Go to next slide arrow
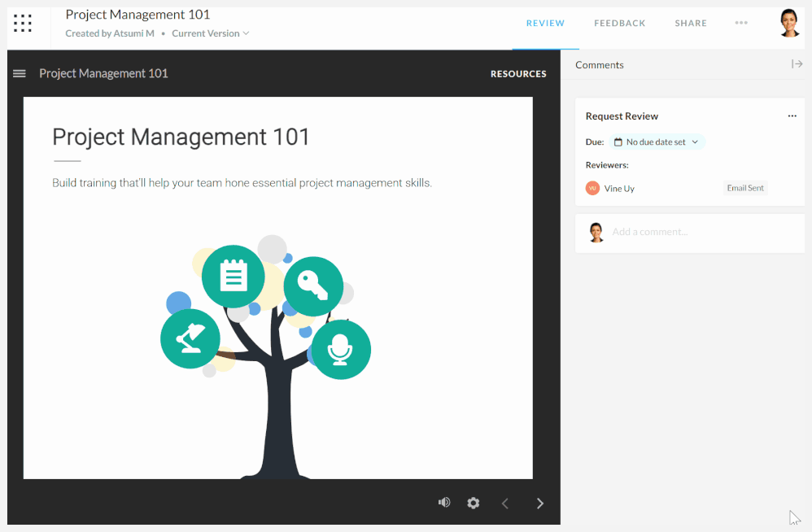The width and height of the screenshot is (812, 532). click(540, 503)
